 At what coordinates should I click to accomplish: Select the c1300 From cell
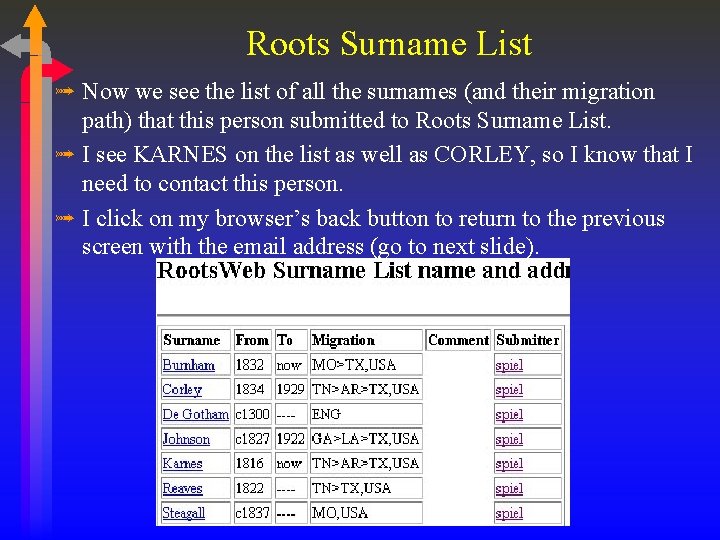coord(253,414)
